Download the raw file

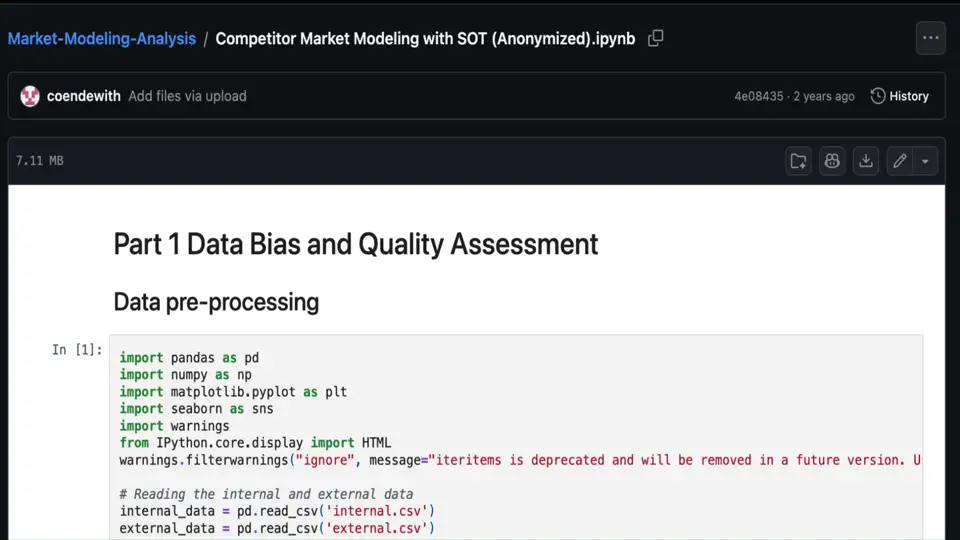(x=866, y=161)
